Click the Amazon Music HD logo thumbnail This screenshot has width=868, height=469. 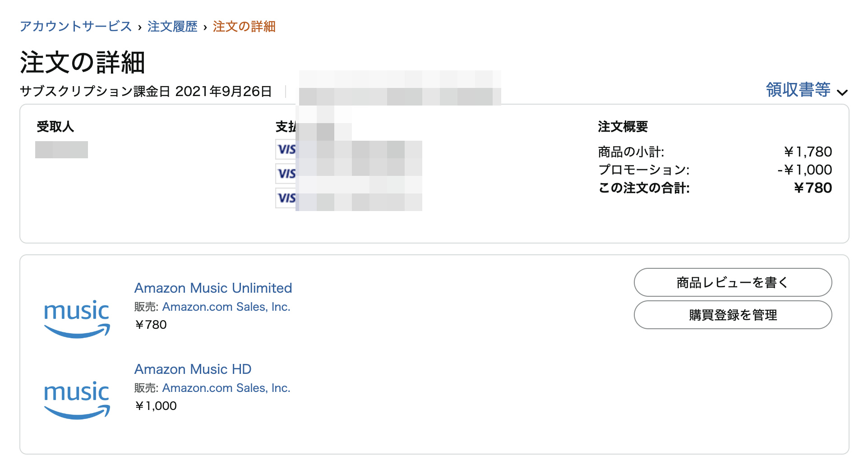(77, 400)
